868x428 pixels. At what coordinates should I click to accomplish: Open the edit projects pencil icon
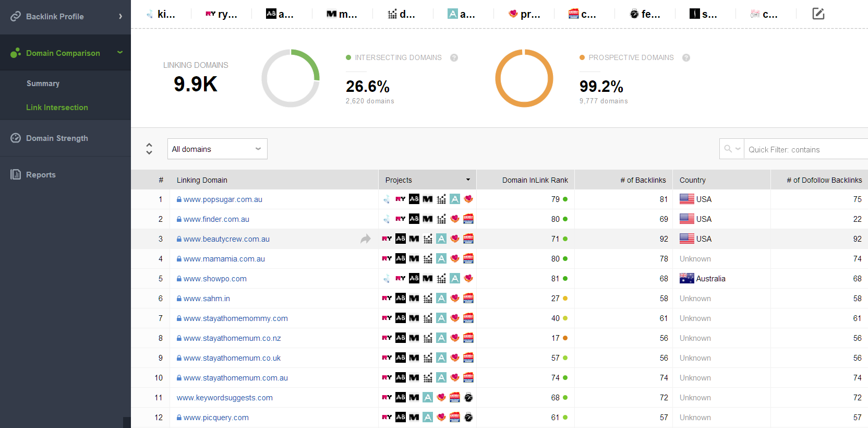(x=818, y=14)
